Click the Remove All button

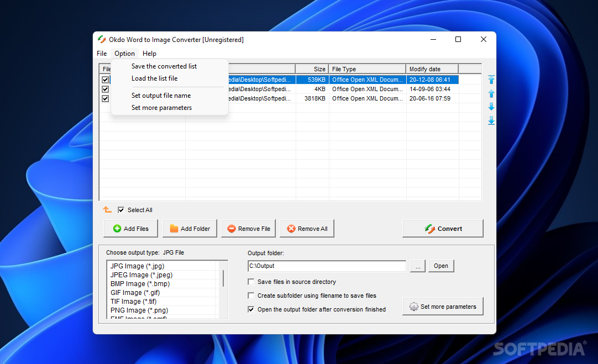(307, 229)
